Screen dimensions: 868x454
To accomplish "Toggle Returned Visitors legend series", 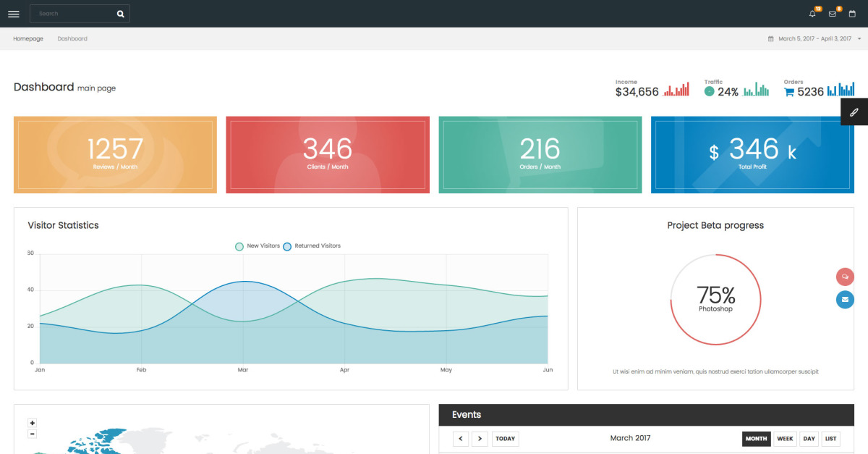I will (x=311, y=246).
